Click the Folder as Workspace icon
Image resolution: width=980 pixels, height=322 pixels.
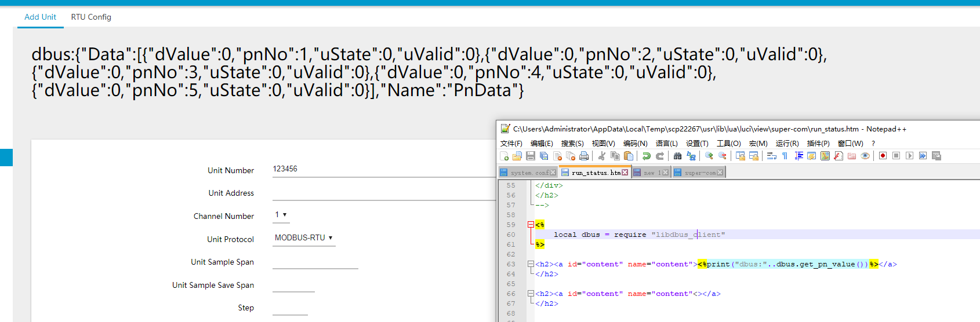coord(852,156)
